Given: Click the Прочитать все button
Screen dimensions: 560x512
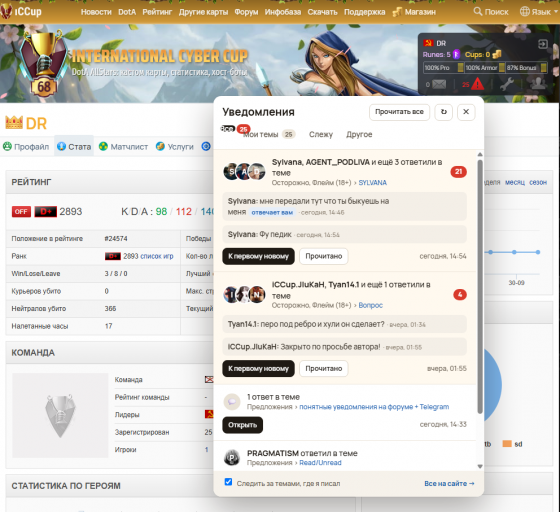Looking at the screenshot, I should pyautogui.click(x=399, y=112).
